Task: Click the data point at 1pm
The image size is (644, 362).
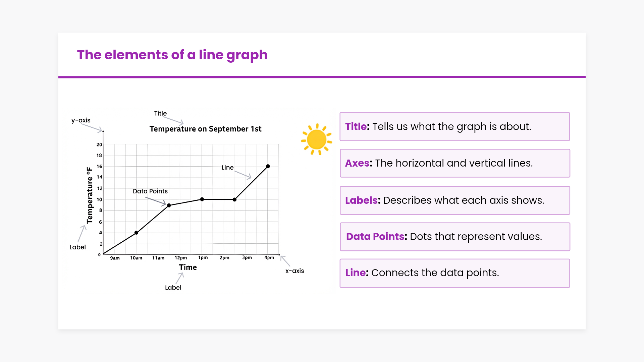Action: pyautogui.click(x=202, y=199)
